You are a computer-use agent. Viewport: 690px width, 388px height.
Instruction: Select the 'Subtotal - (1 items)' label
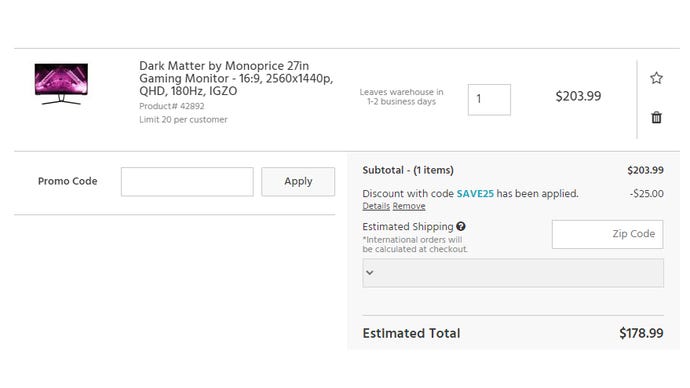tap(408, 170)
